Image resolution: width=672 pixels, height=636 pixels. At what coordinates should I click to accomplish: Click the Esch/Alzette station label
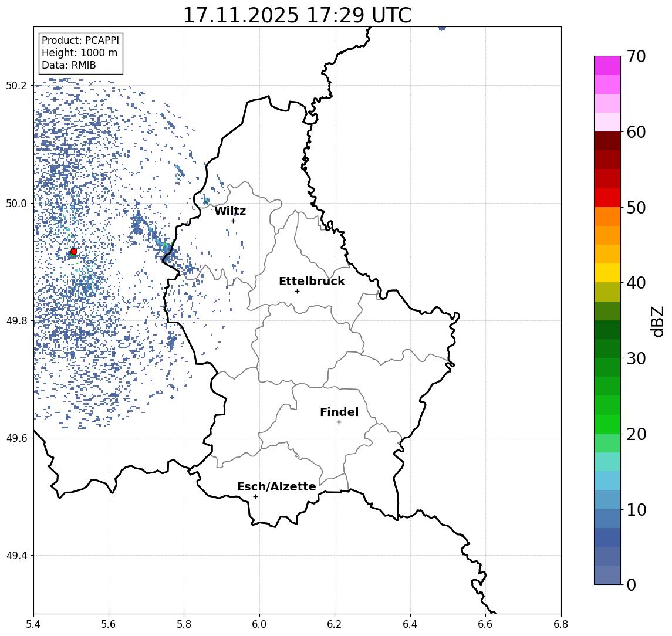click(x=276, y=486)
